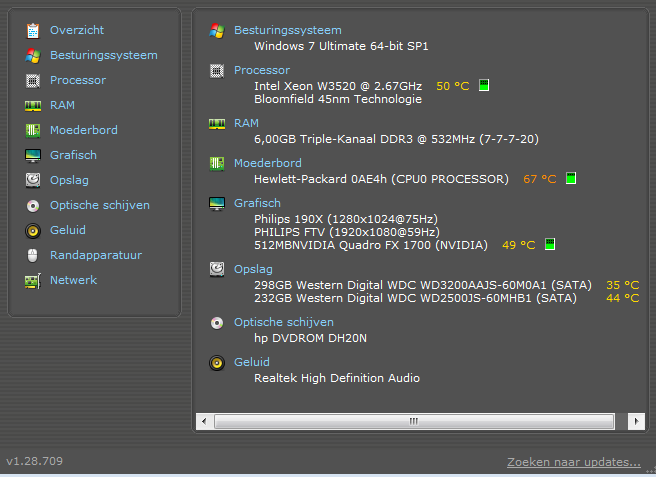Click the RAM icon next to RAM heading

(x=217, y=124)
